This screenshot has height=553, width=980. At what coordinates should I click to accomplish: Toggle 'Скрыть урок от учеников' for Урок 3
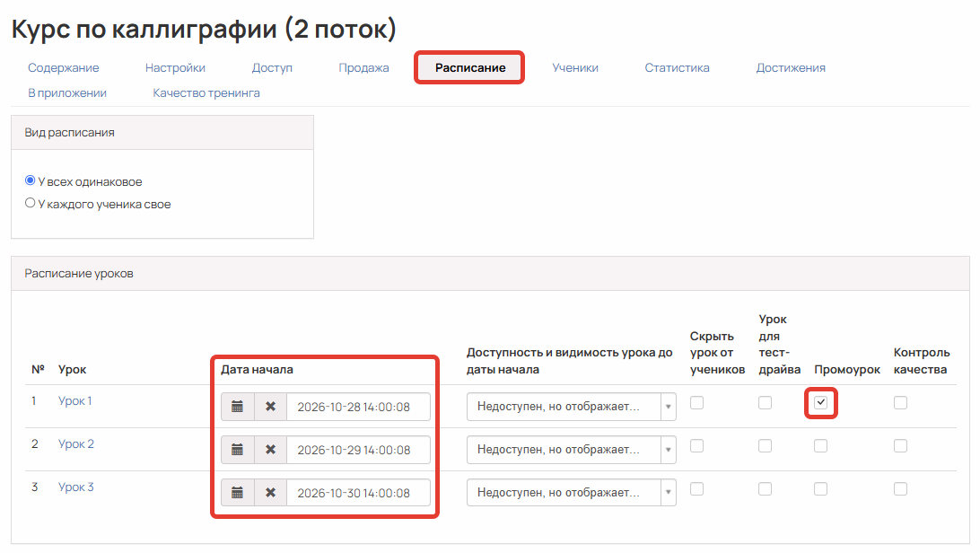[x=697, y=489]
